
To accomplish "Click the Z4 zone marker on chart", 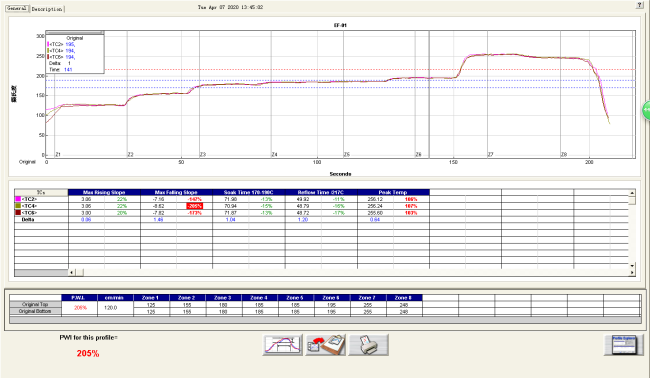I will (275, 155).
